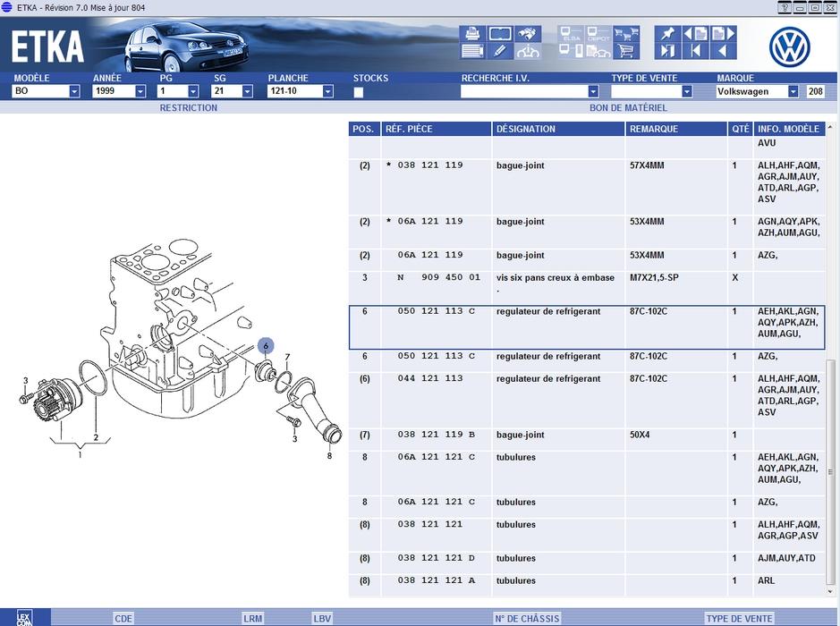The width and height of the screenshot is (840, 626).
Task: Click highlighted callout 6 in the diagram
Action: [x=266, y=346]
